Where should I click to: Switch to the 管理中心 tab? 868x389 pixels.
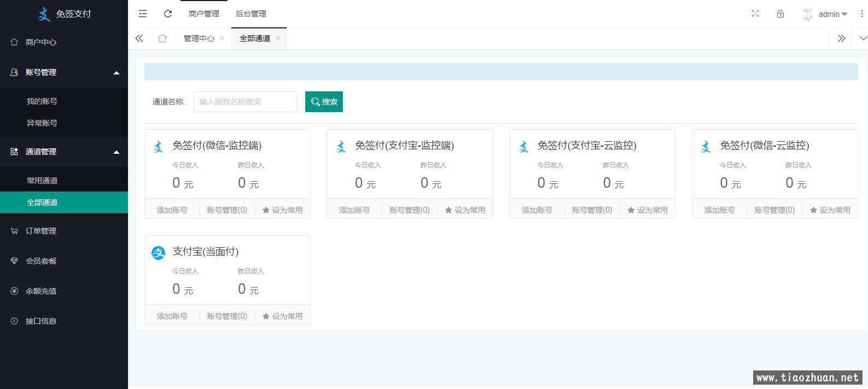199,38
